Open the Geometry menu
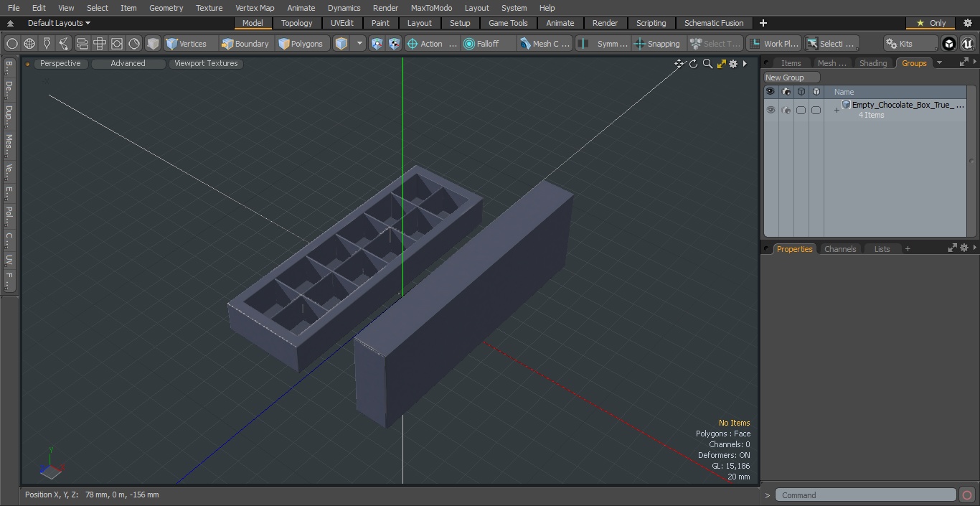This screenshot has width=980, height=506. pyautogui.click(x=166, y=8)
